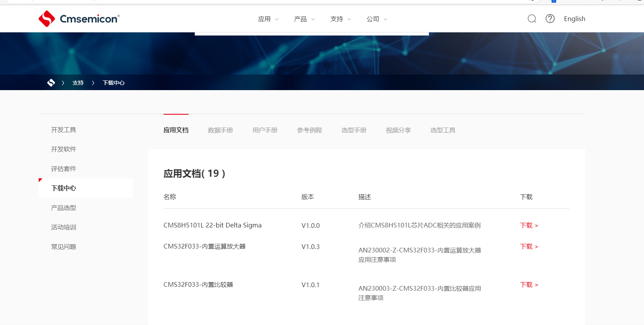Switch to the 选型手册 tab
Image resolution: width=644 pixels, height=325 pixels.
click(x=354, y=130)
